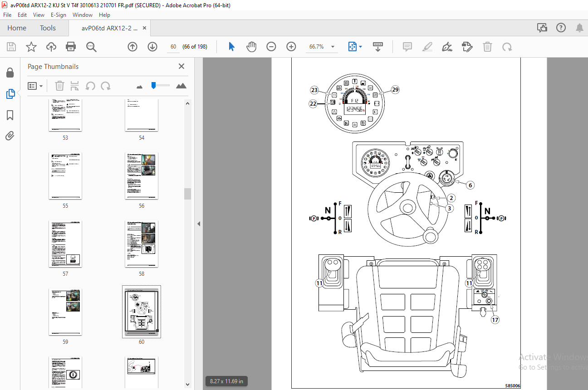Delete with the toolbar trash icon
The width and height of the screenshot is (588, 390).
click(x=487, y=47)
